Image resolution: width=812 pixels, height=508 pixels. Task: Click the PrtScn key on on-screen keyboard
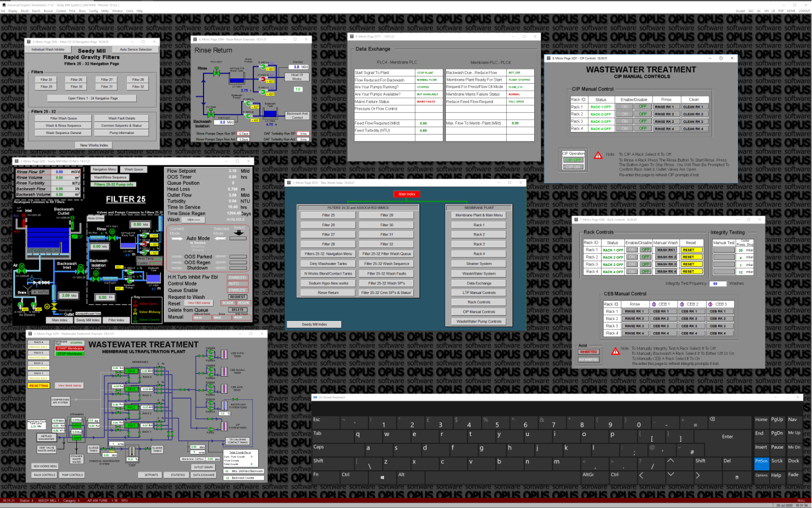[762, 464]
